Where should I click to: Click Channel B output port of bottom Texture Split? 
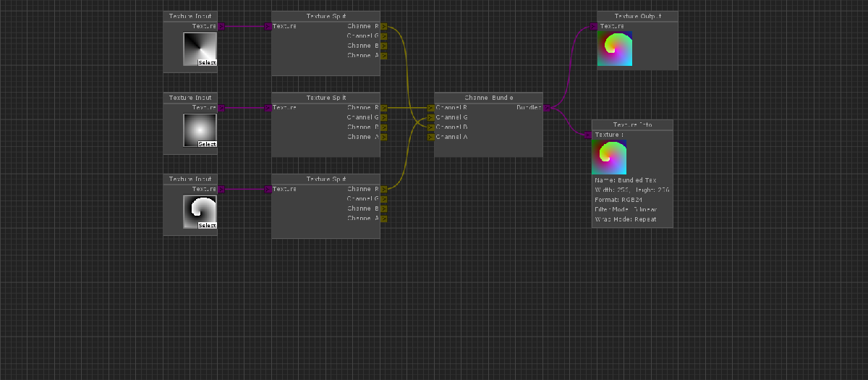[383, 208]
